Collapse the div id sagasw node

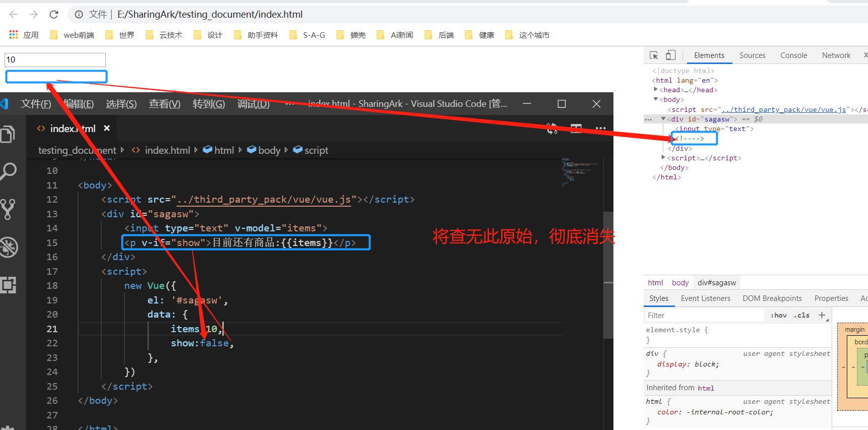[663, 119]
